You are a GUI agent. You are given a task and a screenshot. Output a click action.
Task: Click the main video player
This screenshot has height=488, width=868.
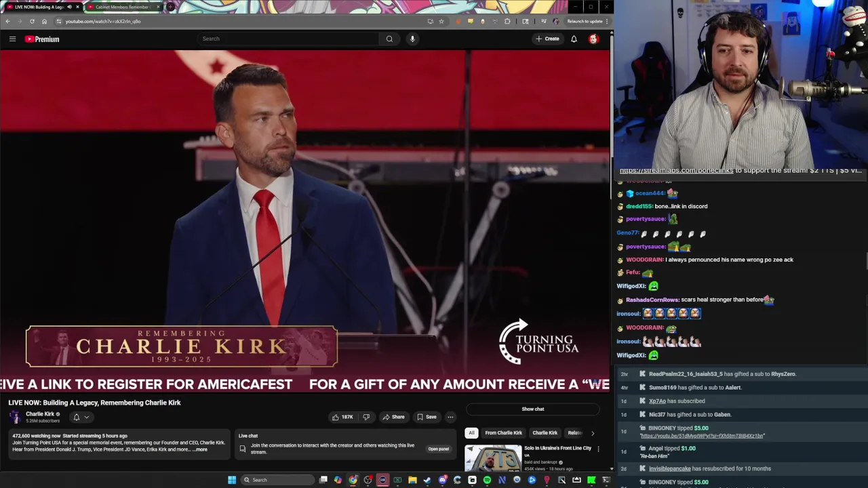tap(304, 221)
